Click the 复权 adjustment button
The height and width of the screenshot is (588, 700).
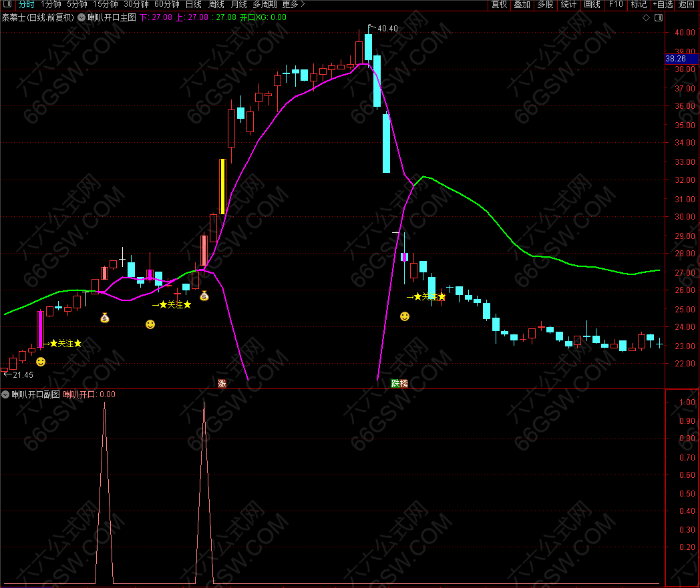point(499,5)
